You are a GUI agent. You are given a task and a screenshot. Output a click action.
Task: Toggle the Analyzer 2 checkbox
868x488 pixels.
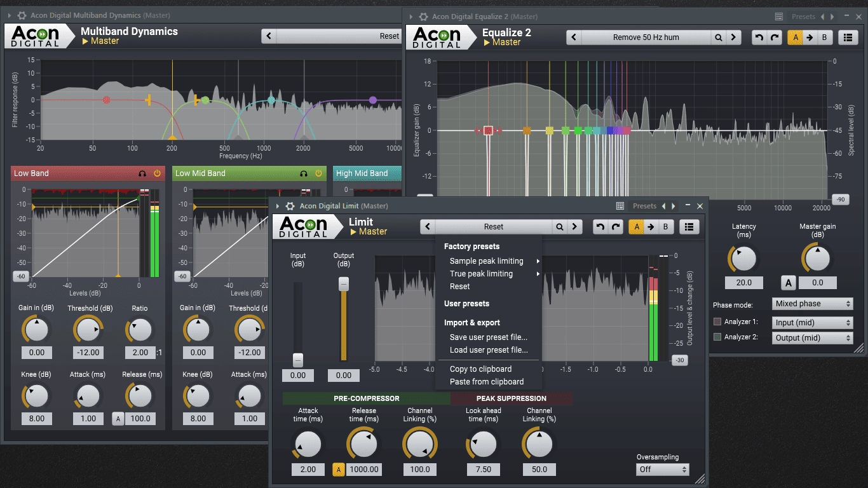point(717,337)
